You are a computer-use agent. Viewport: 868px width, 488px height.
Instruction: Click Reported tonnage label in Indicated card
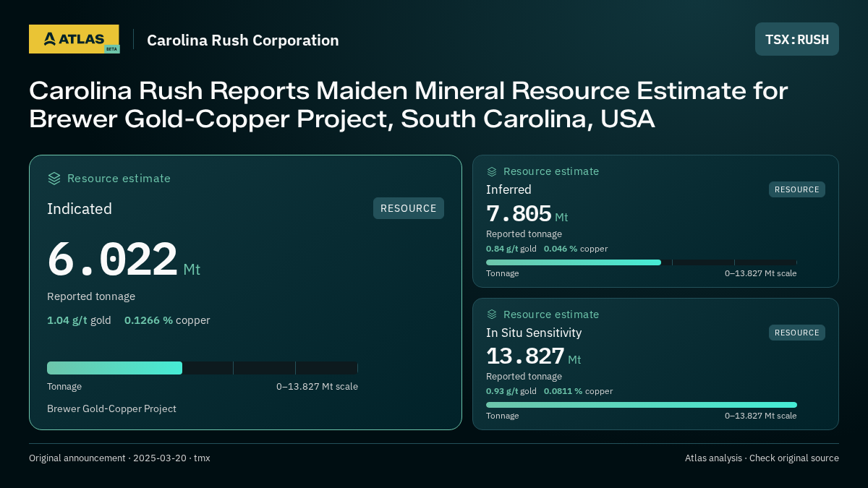[x=91, y=296]
